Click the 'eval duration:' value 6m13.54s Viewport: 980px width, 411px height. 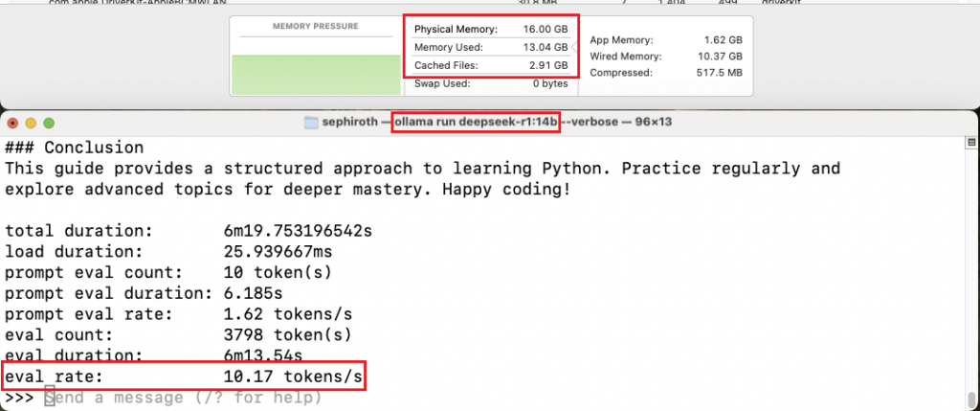pos(262,356)
